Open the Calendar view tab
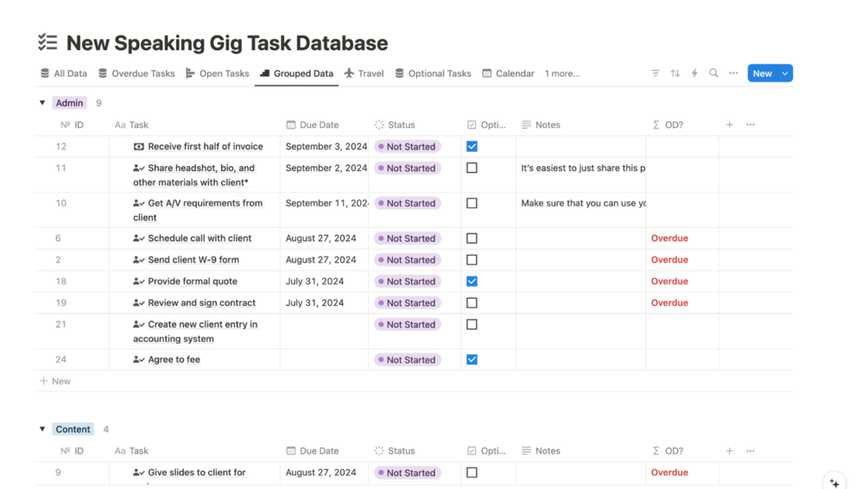This screenshot has width=868, height=489. click(508, 73)
